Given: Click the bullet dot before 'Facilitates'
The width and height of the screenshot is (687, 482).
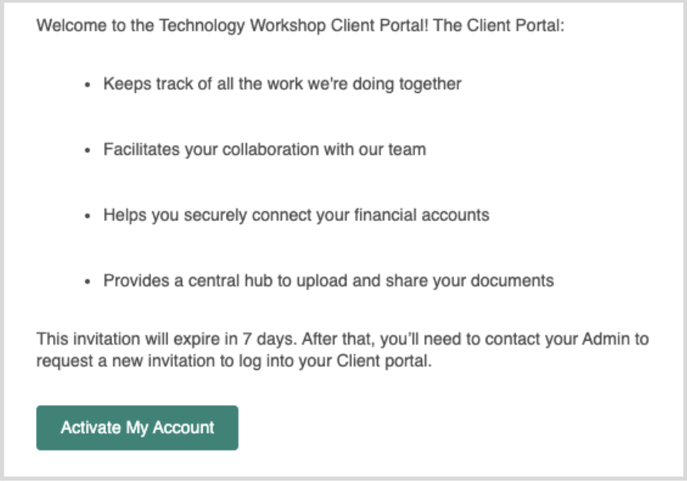Looking at the screenshot, I should (x=88, y=150).
